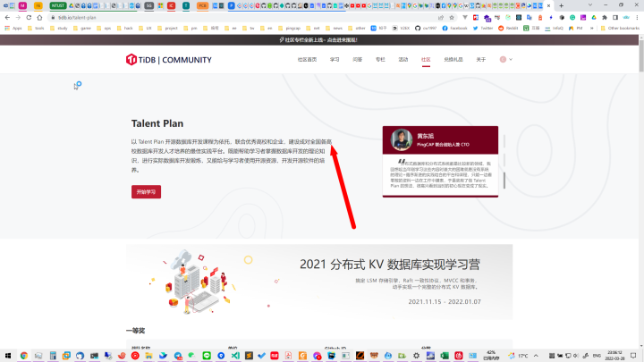644x362 pixels.
Task: Open File Explorer from the taskbar
Action: (x=148, y=356)
